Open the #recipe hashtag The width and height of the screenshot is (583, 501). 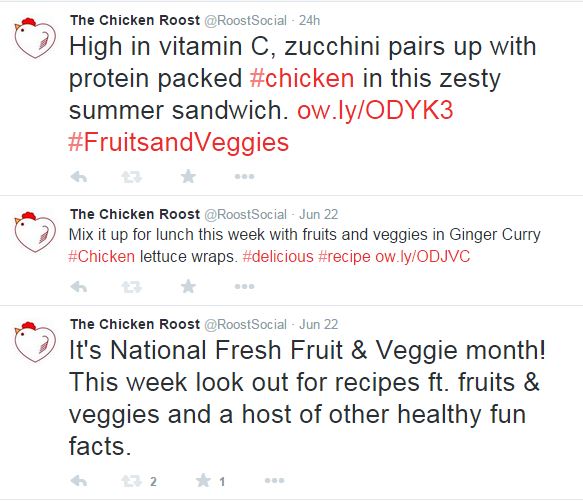pyautogui.click(x=344, y=257)
